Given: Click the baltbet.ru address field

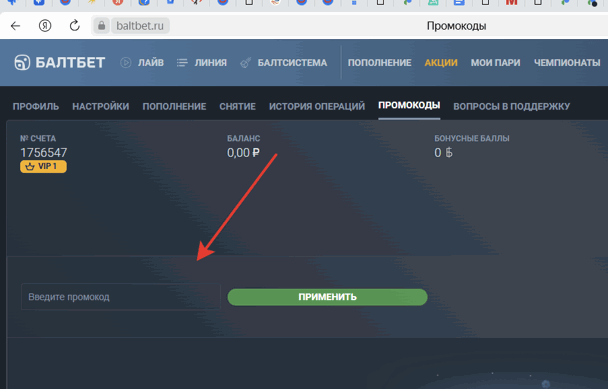Looking at the screenshot, I should pos(140,26).
